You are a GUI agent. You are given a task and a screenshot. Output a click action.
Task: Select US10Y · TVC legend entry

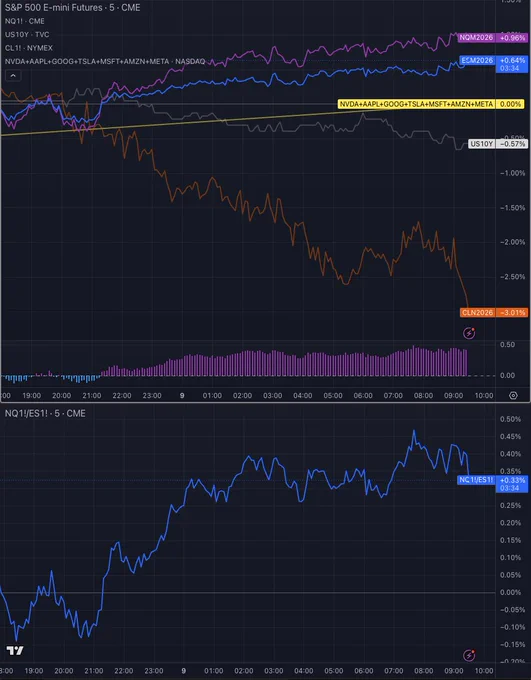(x=27, y=34)
